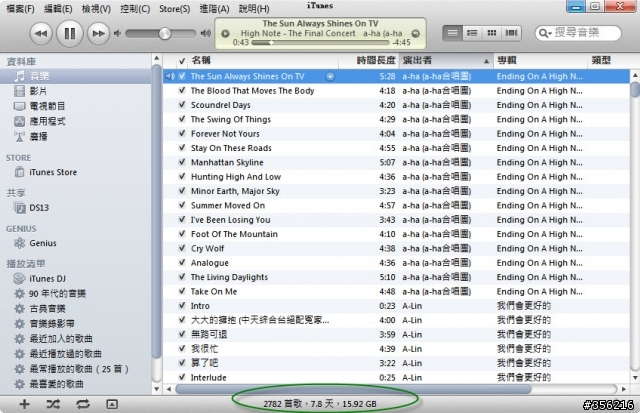Click the previous track rewind button

41,33
